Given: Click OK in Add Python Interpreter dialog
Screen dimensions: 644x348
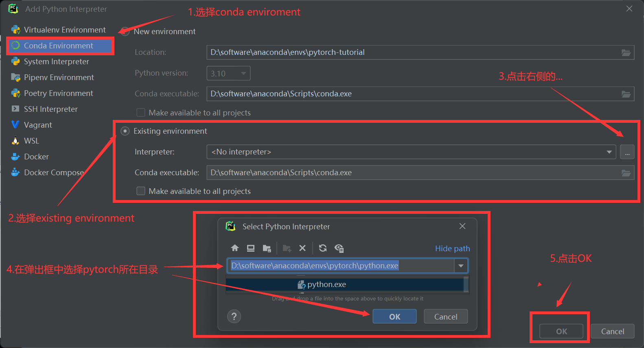Looking at the screenshot, I should coord(561,331).
